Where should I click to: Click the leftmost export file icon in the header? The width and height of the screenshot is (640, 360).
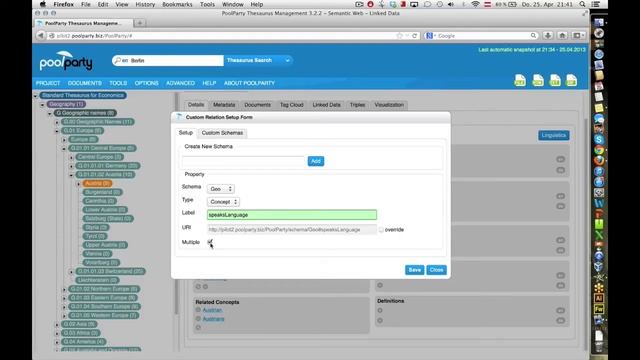pos(520,80)
